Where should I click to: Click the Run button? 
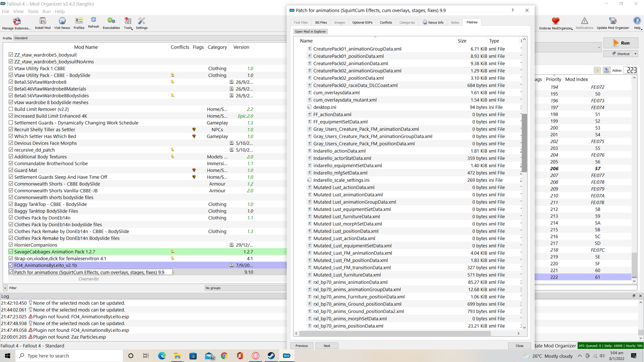621,43
